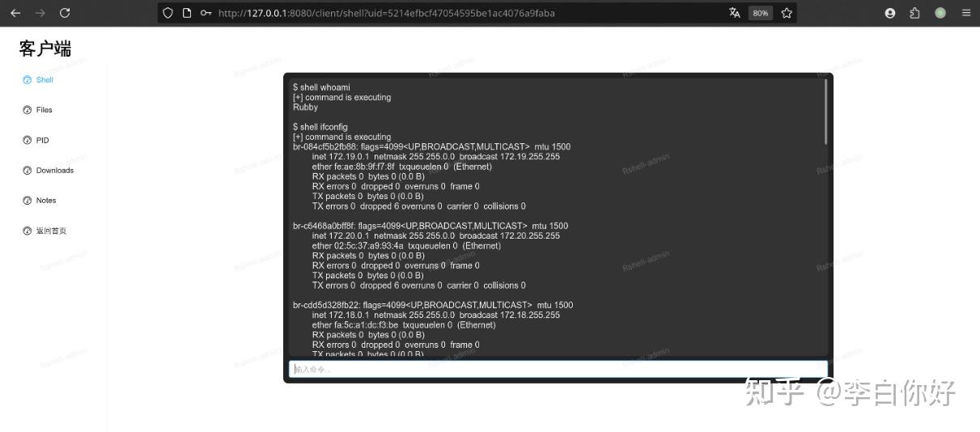Go back with the browser back arrow
The image size is (980, 432).
point(15,13)
